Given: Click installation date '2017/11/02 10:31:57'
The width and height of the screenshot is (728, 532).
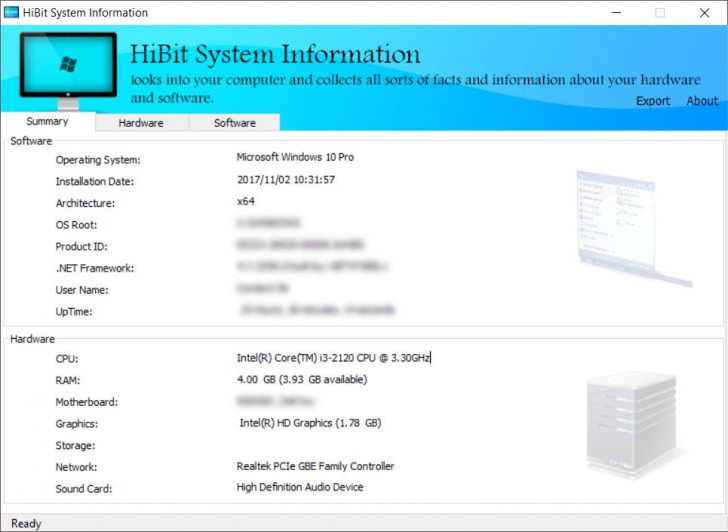Looking at the screenshot, I should coord(286,180).
